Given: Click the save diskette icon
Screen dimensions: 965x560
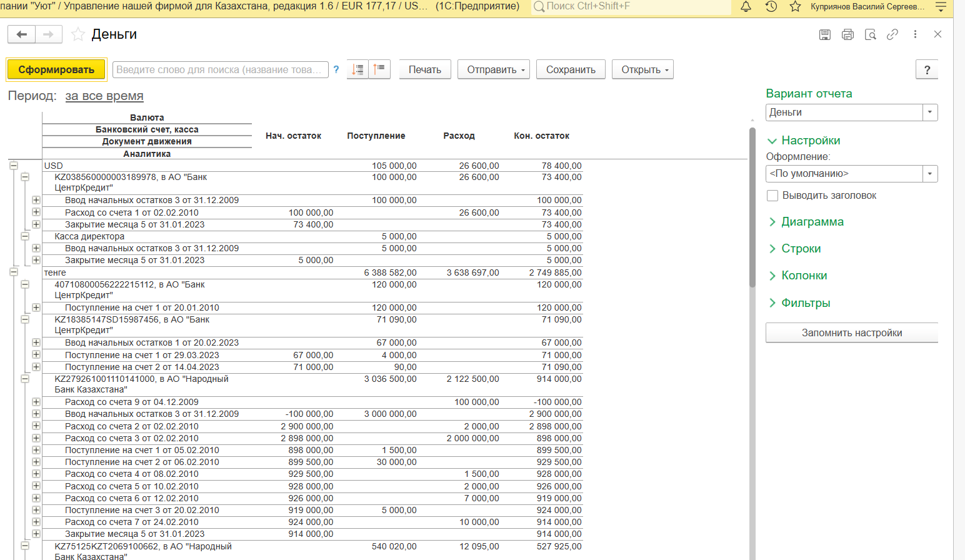Looking at the screenshot, I should 825,34.
